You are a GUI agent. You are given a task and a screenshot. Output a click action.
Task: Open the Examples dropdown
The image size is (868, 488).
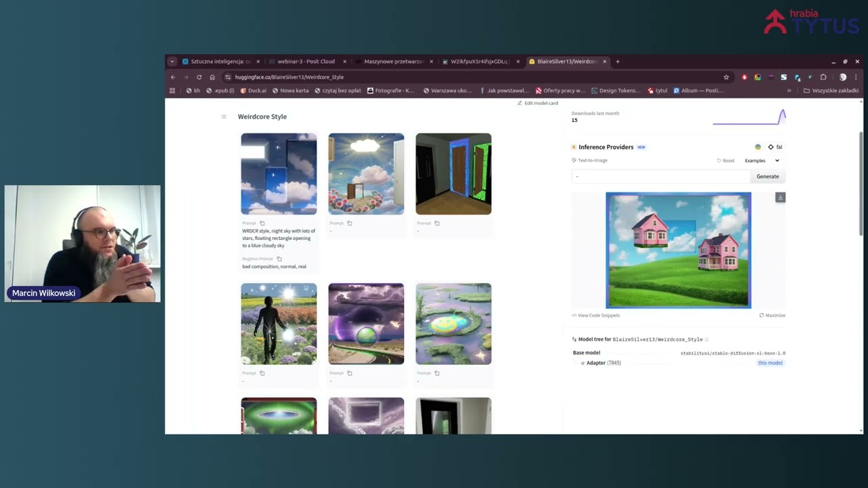click(762, 161)
